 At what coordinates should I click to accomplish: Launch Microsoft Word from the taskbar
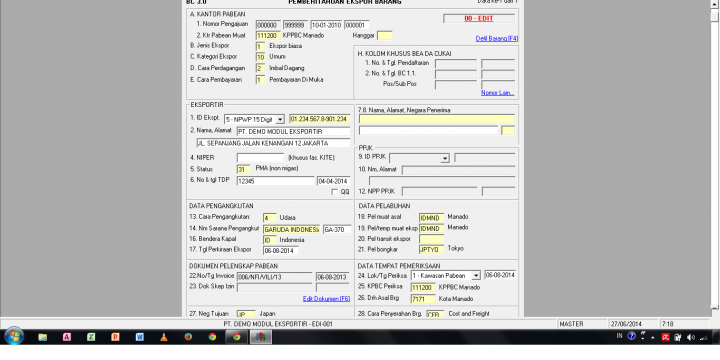click(140, 337)
